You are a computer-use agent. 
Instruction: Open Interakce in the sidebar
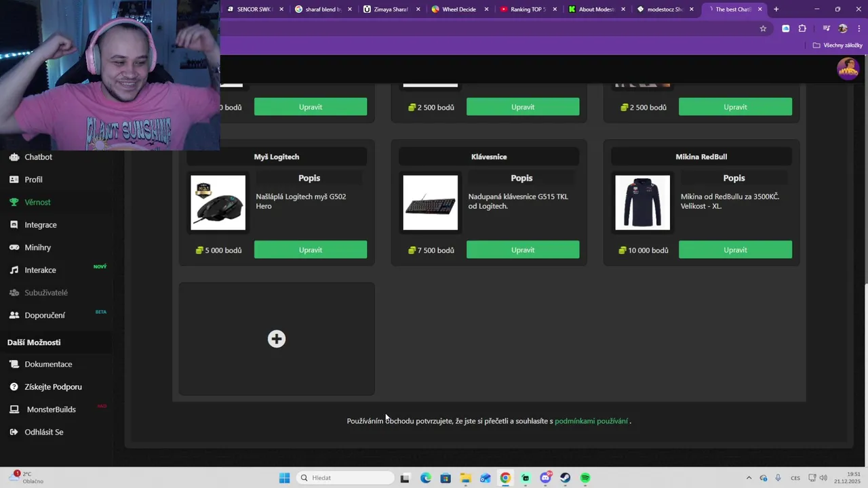coord(40,270)
